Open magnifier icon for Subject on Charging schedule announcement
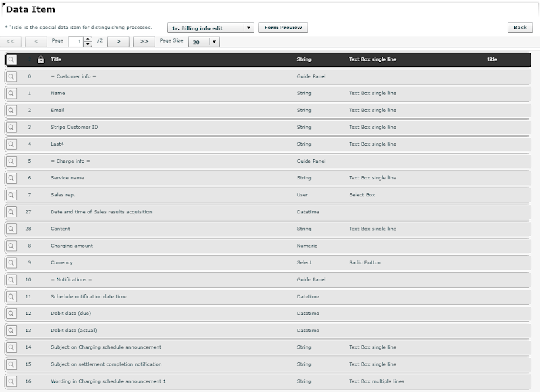 [11, 347]
